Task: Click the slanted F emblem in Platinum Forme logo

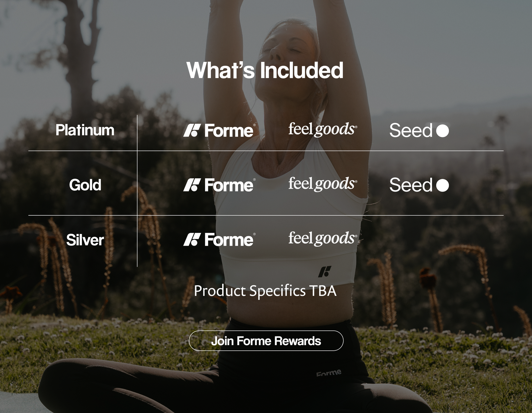Action: pyautogui.click(x=192, y=130)
